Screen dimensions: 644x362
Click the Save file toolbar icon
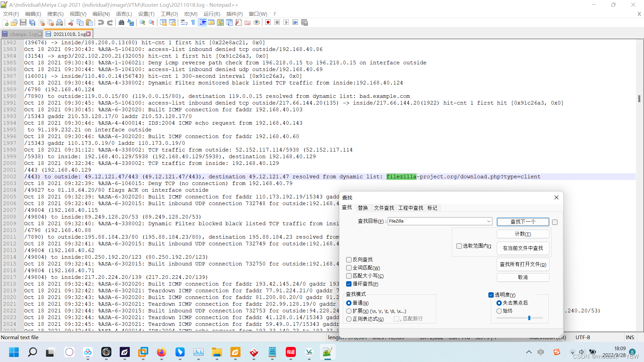[x=23, y=22]
